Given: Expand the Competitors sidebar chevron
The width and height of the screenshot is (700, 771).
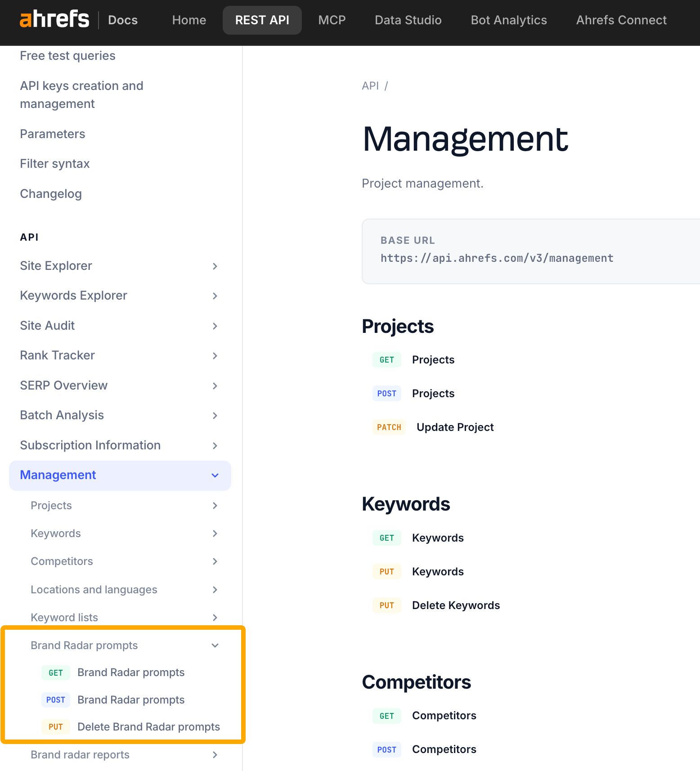Looking at the screenshot, I should point(215,561).
